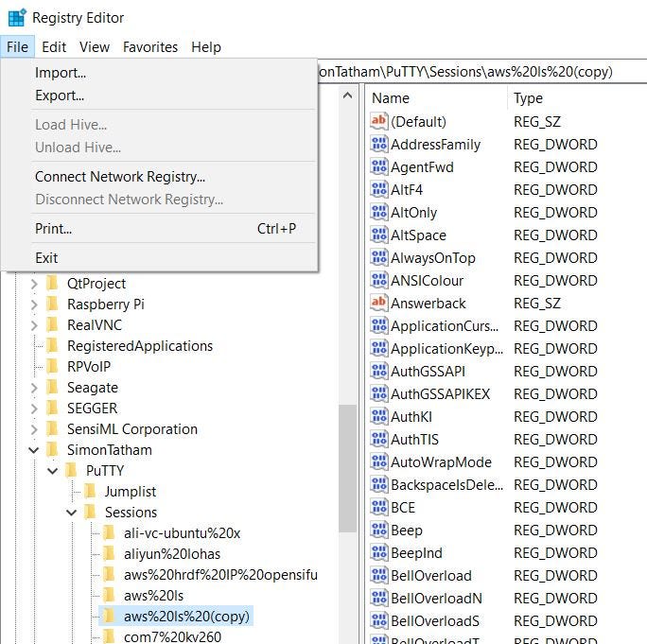
Task: Click the AltSpace DWORD value icon
Action: click(378, 235)
